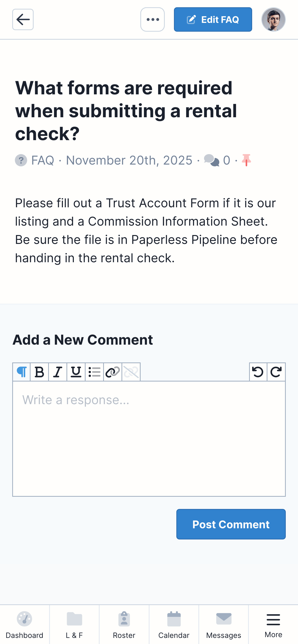Go back using the arrow button

pos(23,20)
